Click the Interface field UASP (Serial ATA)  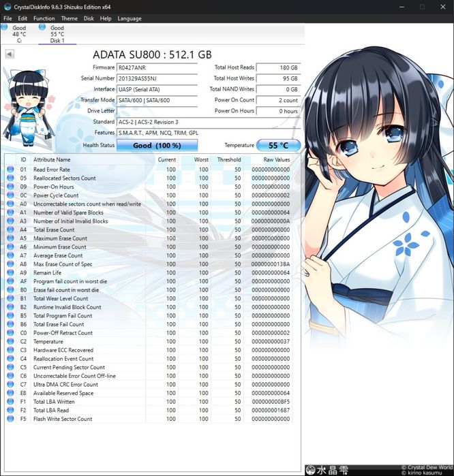point(157,90)
